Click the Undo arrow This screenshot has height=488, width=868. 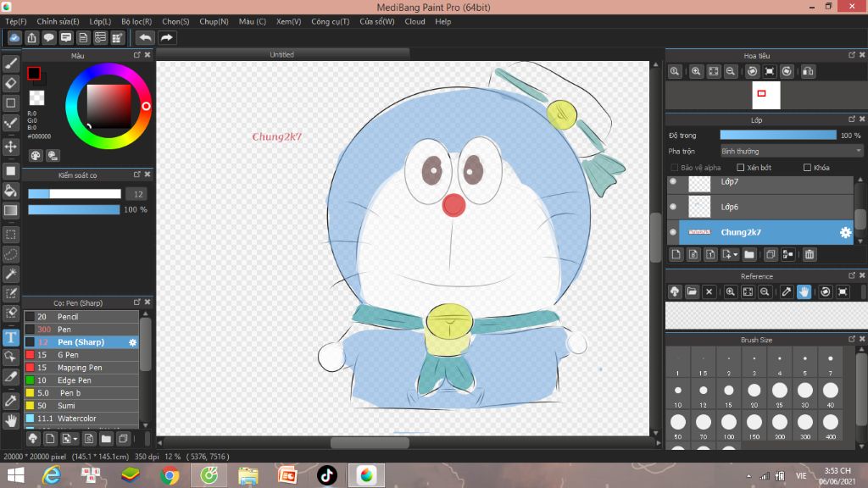click(145, 37)
